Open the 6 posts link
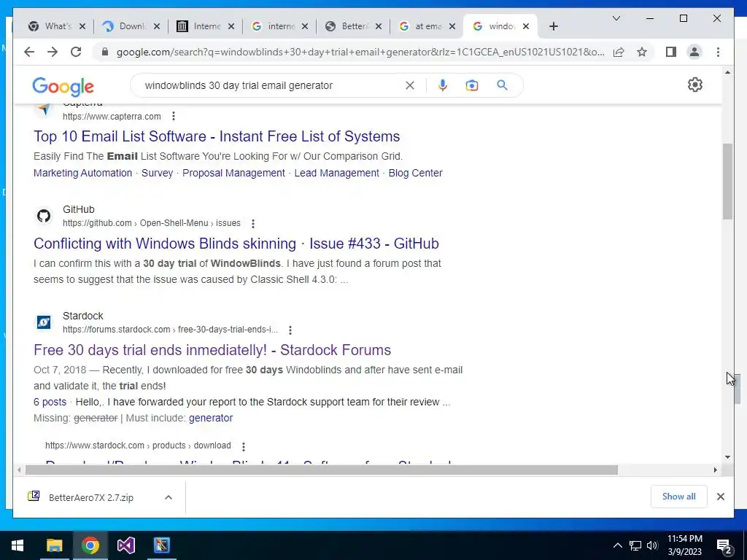 tap(50, 402)
